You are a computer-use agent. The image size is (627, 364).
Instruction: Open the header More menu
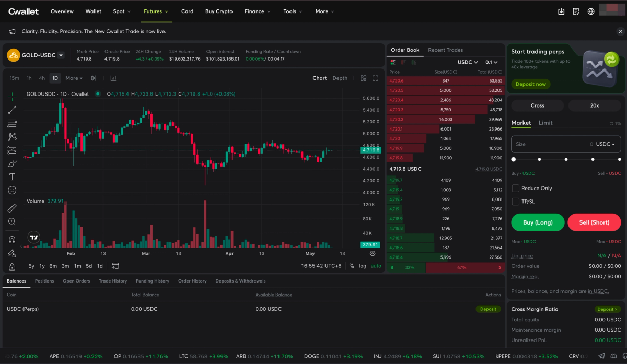pyautogui.click(x=325, y=11)
